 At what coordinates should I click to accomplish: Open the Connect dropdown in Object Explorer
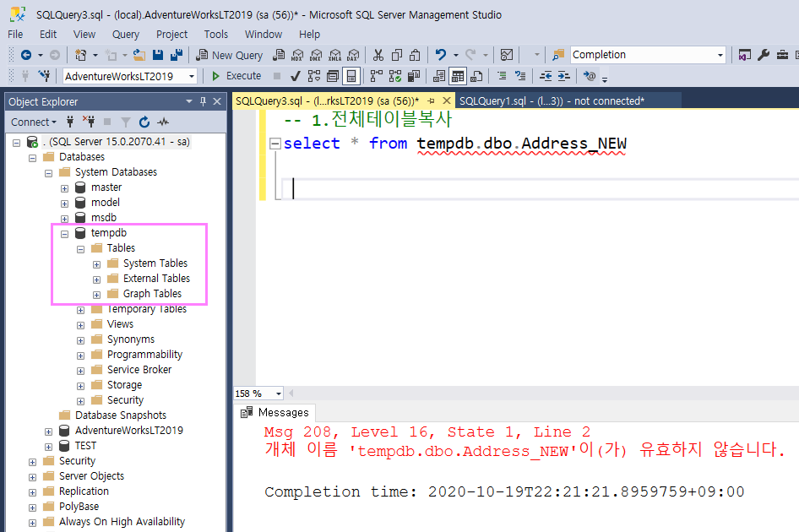pos(34,122)
